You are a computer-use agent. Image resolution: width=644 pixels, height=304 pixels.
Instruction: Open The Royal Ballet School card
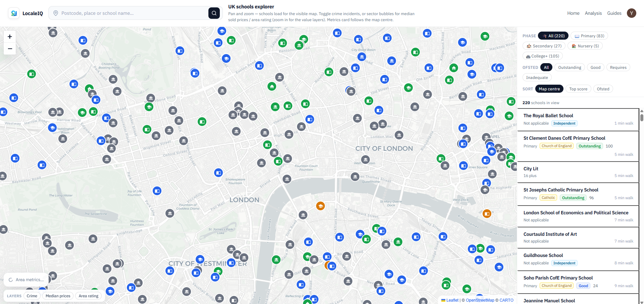[x=578, y=120]
